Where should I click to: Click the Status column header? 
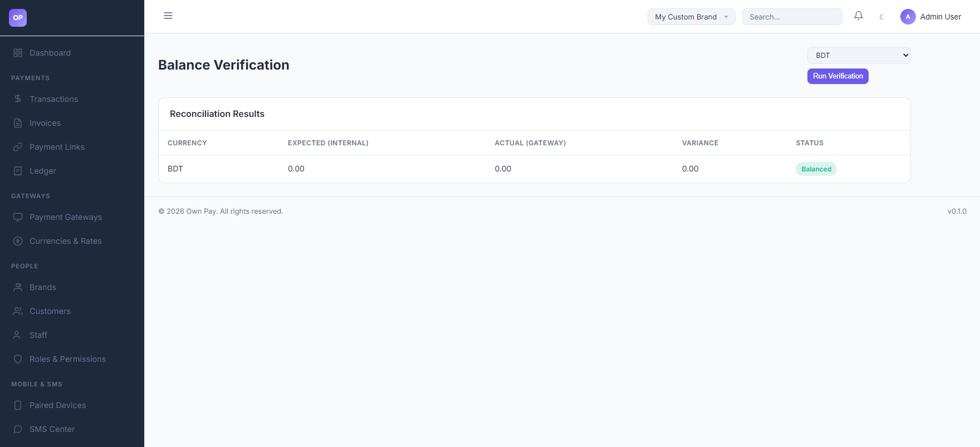click(809, 143)
